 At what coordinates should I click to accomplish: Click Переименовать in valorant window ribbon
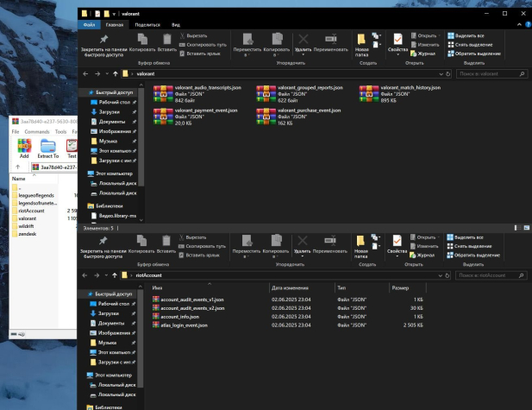tap(331, 43)
